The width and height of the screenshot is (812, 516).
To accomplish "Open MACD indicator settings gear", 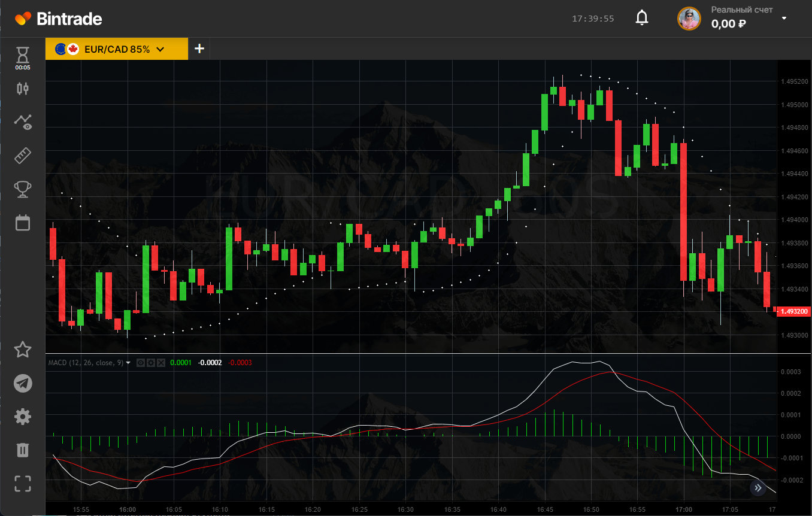I will [151, 363].
